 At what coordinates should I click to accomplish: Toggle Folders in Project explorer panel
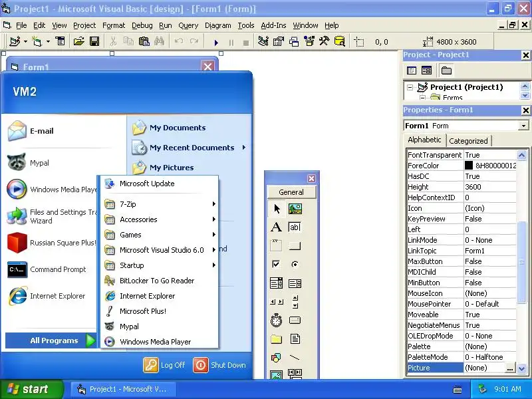pyautogui.click(x=446, y=70)
